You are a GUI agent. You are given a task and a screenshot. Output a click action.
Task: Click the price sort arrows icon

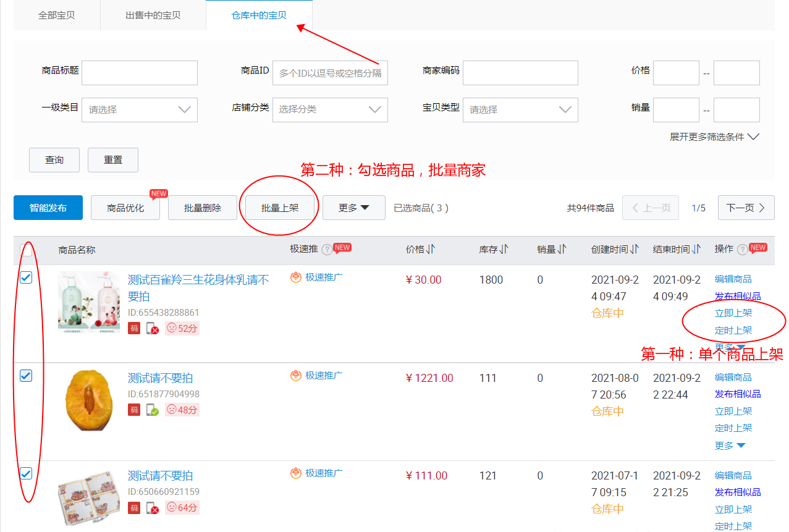pos(431,249)
